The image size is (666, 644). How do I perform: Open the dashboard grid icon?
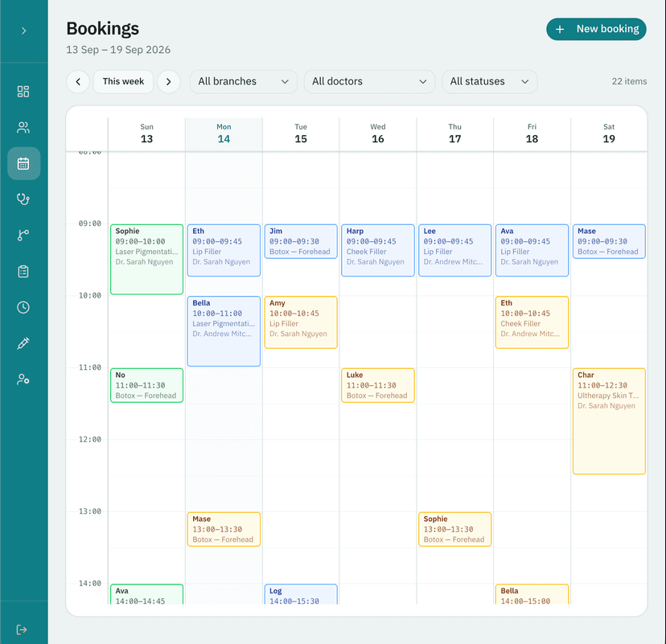pyautogui.click(x=23, y=92)
